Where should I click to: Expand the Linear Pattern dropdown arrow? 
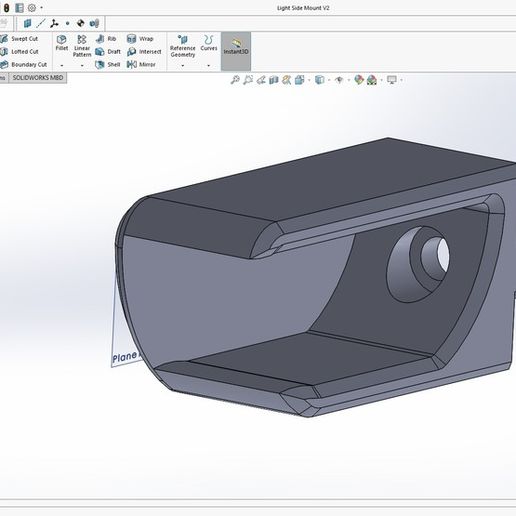82,66
